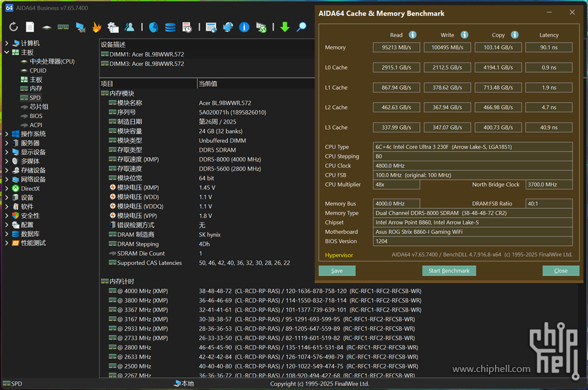Viewport: 588px width, 390px height.
Task: Open the scheduled report clock icon
Action: 187,27
